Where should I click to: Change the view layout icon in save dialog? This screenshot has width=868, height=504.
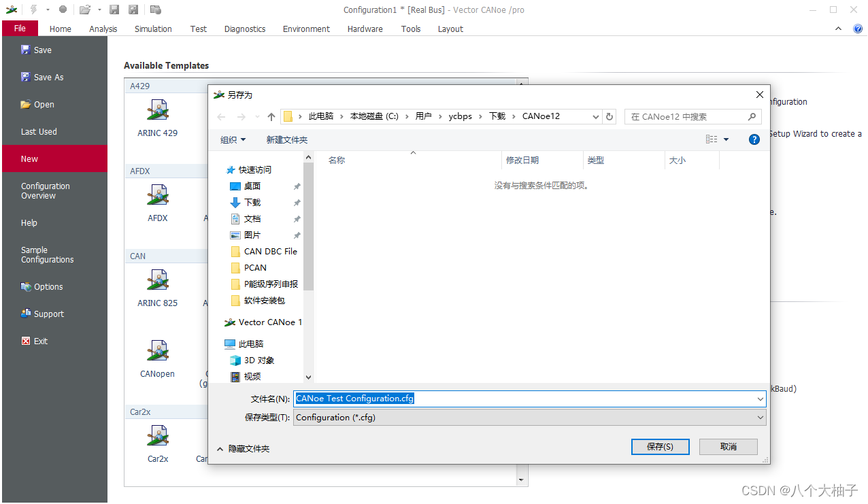pos(712,139)
